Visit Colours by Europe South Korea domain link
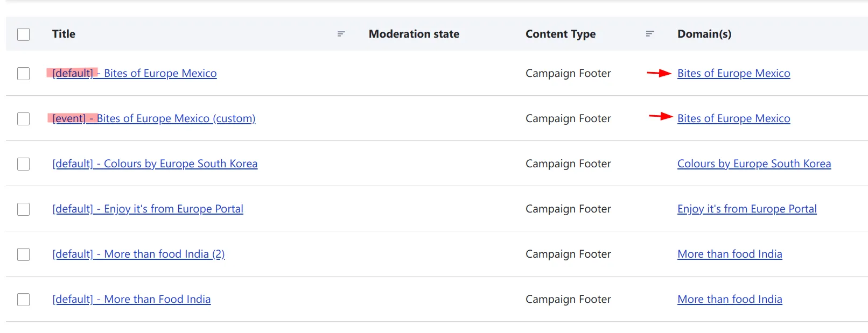Viewport: 868px width, 333px height. [754, 164]
